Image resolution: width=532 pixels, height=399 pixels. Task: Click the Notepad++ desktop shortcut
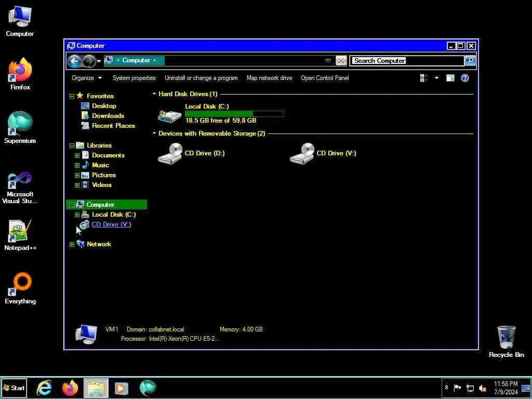[20, 235]
